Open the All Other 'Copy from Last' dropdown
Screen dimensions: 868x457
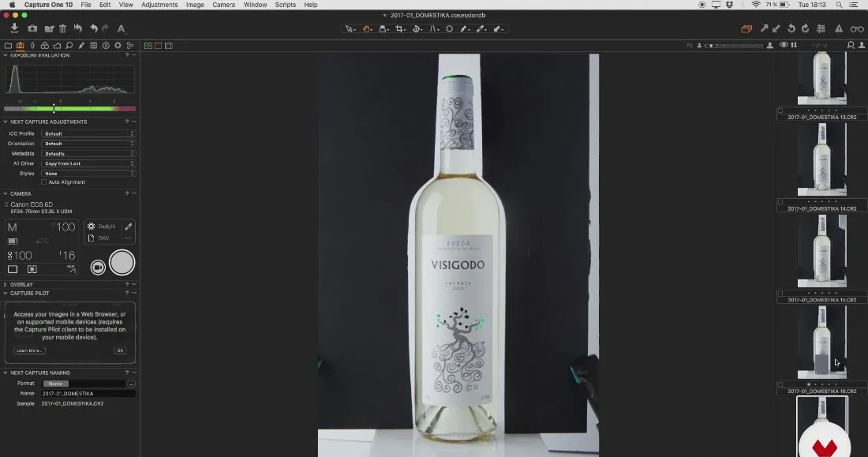[88, 163]
